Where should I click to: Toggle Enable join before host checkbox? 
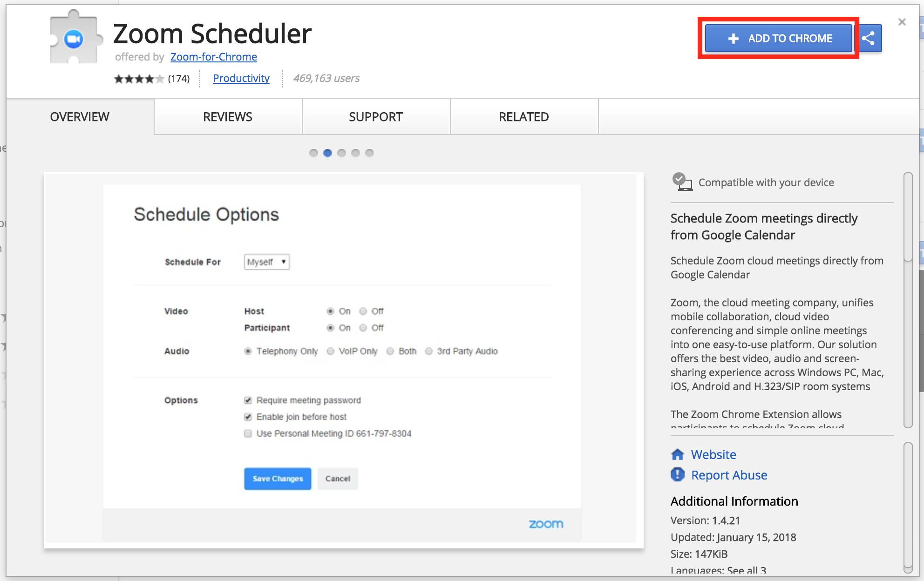(248, 417)
